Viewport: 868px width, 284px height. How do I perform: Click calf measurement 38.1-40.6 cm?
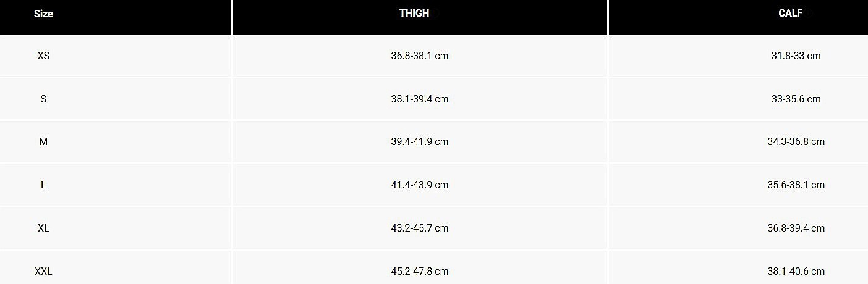pyautogui.click(x=796, y=271)
